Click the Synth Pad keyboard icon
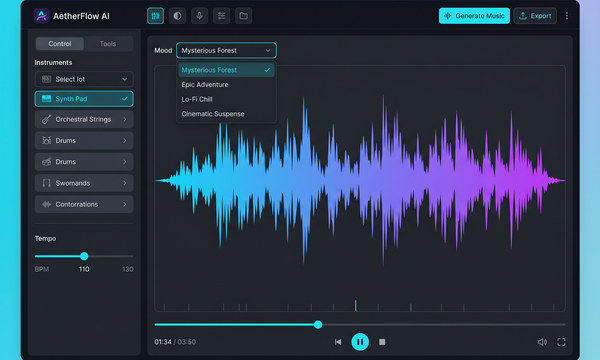This screenshot has width=600, height=360. 46,99
